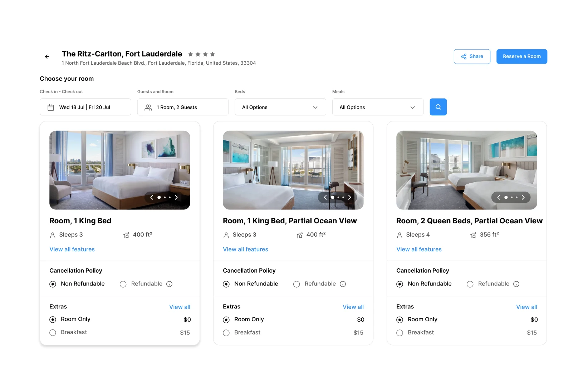
Task: View all extras for King Bed Partial Ocean View
Action: coord(353,307)
